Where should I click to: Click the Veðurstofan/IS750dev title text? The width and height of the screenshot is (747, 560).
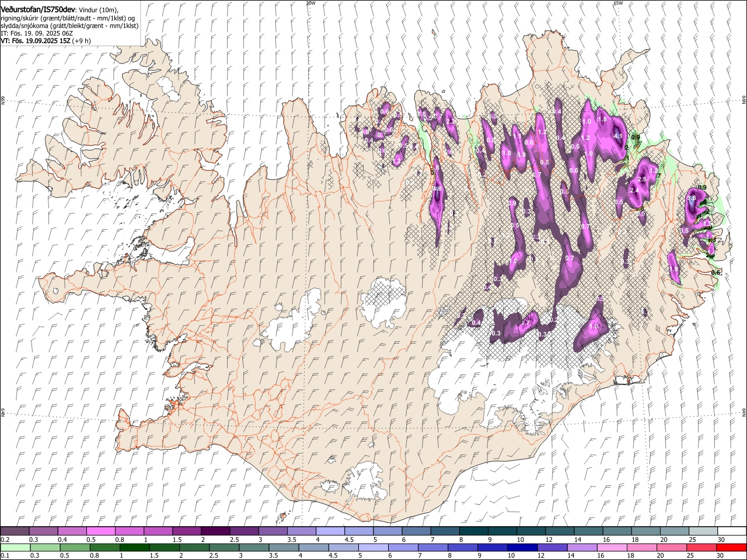click(38, 9)
